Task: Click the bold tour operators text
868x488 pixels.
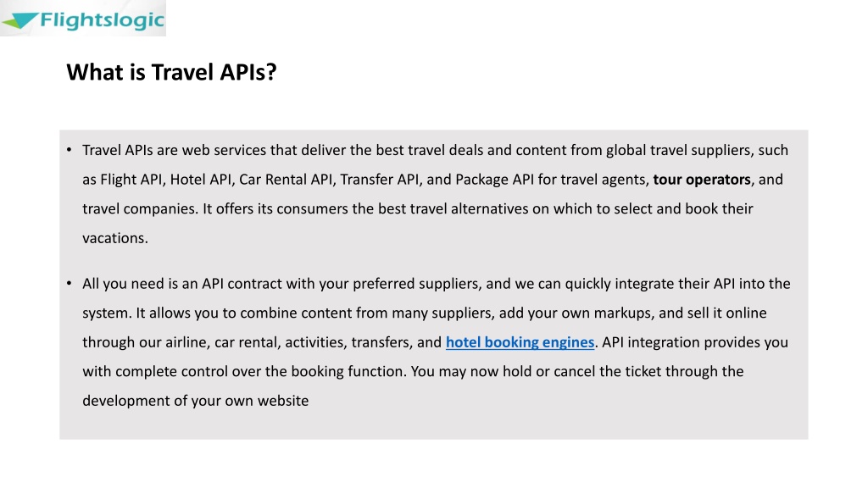Action: click(702, 180)
